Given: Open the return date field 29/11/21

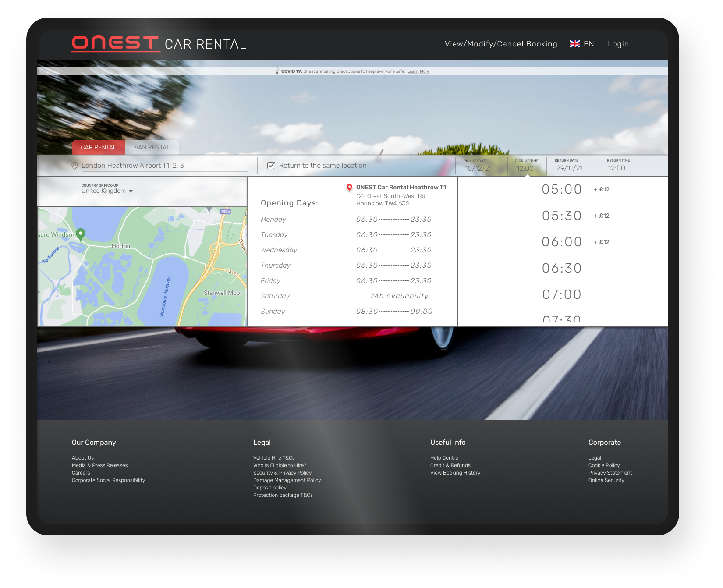Looking at the screenshot, I should tap(569, 165).
